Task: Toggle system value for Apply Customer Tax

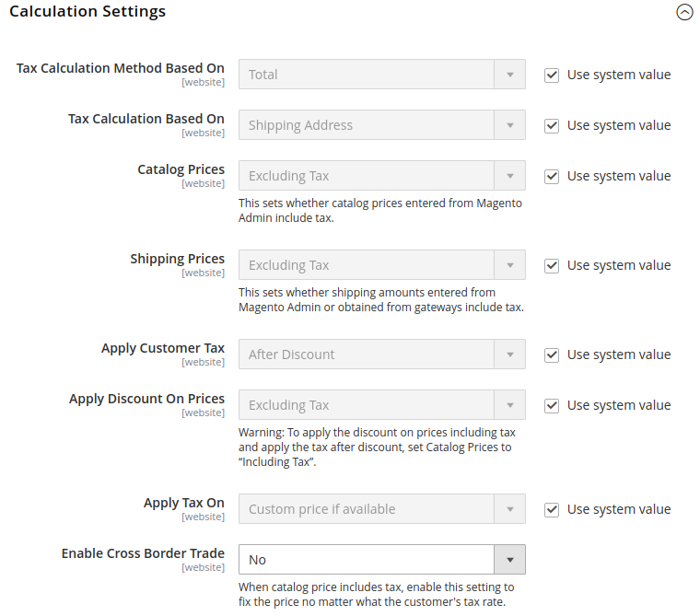Action: [x=552, y=354]
